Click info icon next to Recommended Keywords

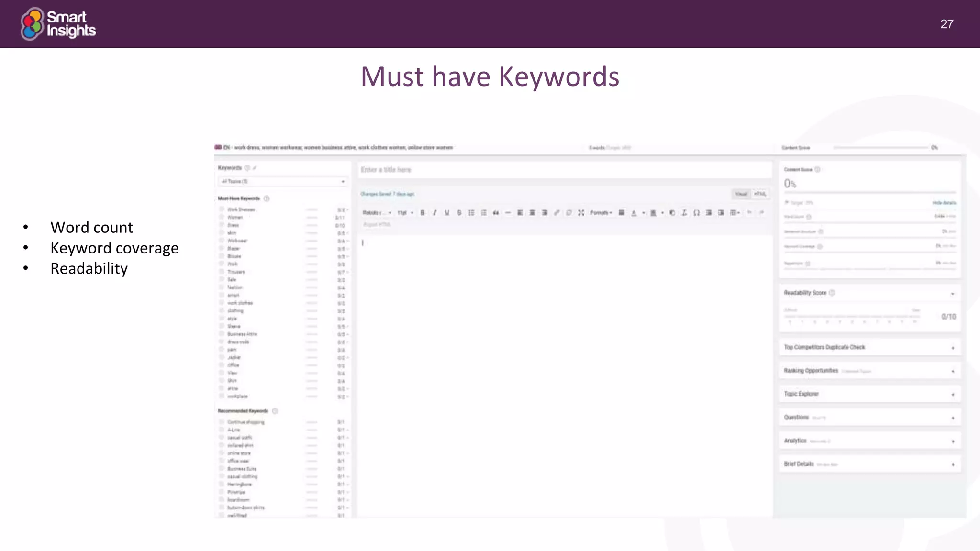click(x=275, y=411)
